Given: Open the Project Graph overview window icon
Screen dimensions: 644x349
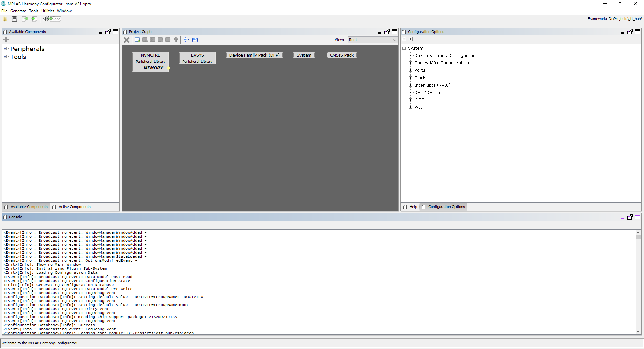Looking at the screenshot, I should tap(195, 40).
